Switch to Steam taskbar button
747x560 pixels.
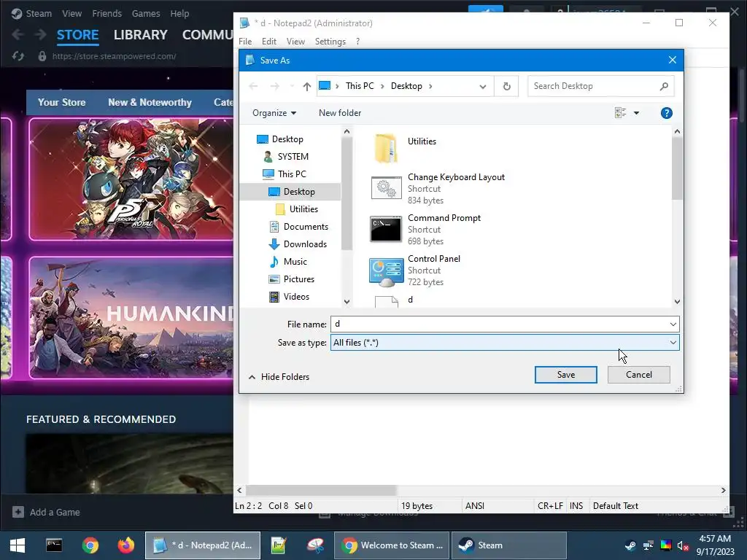coord(508,545)
